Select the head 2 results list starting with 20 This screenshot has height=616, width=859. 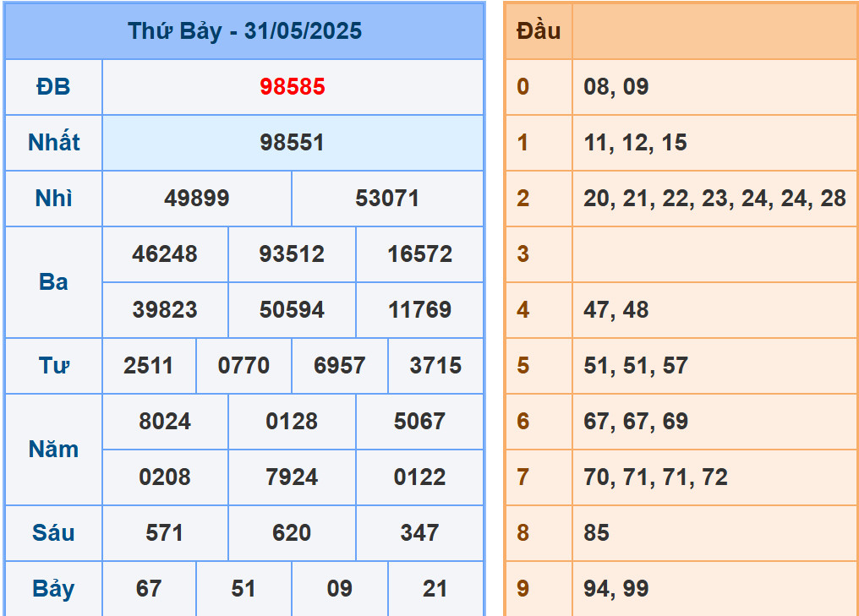tap(714, 199)
